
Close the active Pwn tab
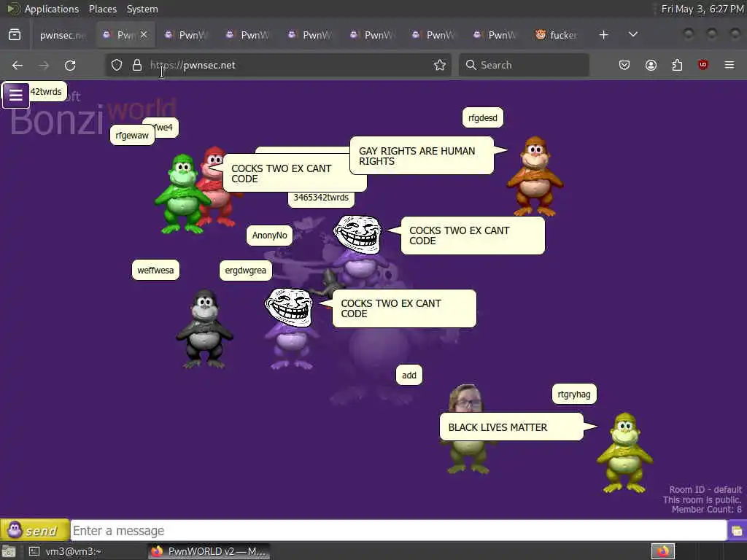point(144,34)
